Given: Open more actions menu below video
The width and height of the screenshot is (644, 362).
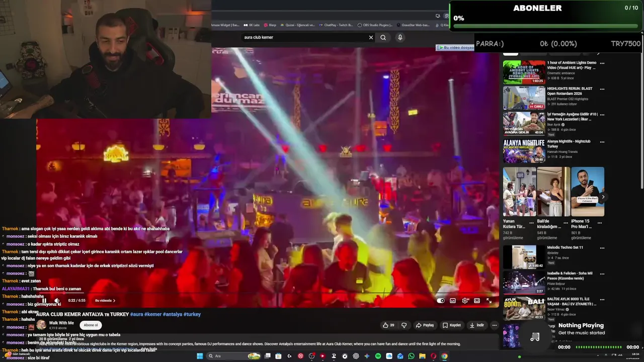Looking at the screenshot, I should 494,325.
